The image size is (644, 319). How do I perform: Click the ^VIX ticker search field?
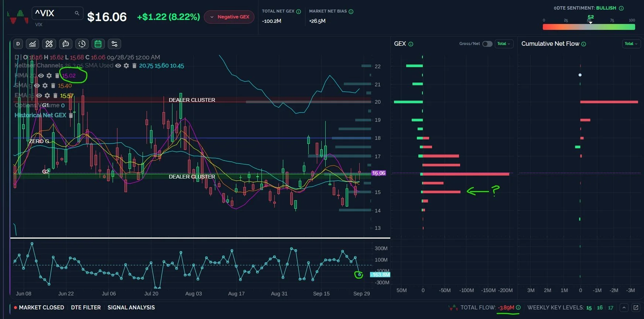pos(57,13)
